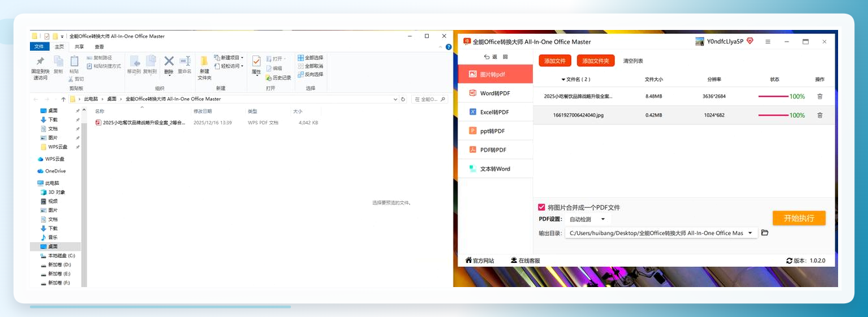
Task: Delete the 1661927006424040.jpg row with its trash icon
Action: click(x=819, y=115)
